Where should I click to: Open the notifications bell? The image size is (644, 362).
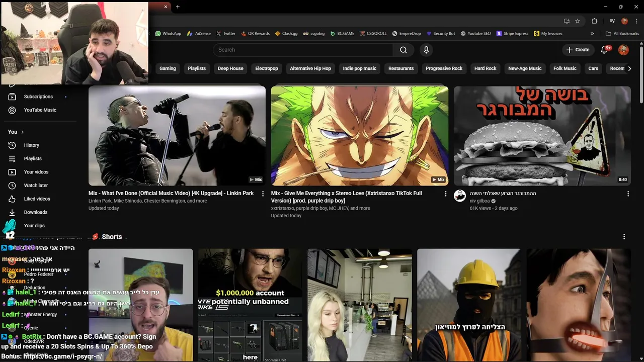click(x=605, y=50)
